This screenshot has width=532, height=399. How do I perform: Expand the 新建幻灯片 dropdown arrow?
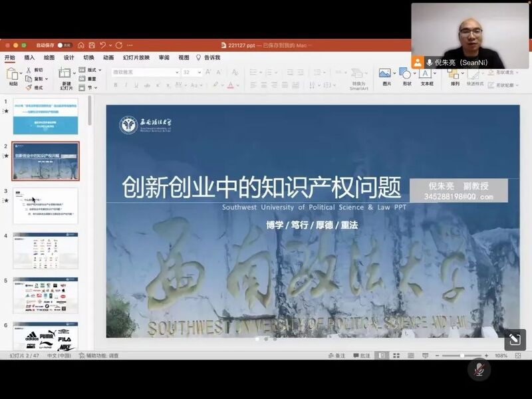[74, 72]
